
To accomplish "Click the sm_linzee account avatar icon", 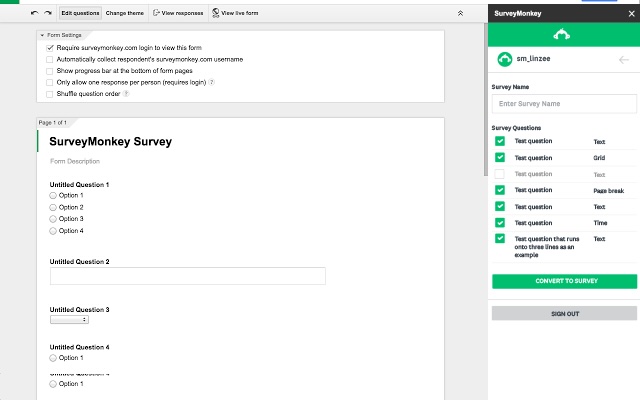I will coord(504,59).
